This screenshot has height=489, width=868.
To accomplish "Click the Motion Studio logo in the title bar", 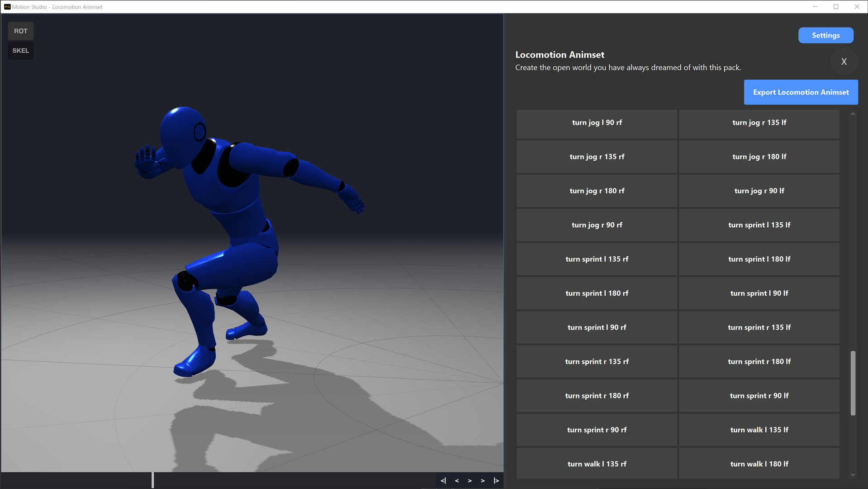I will (x=6, y=7).
